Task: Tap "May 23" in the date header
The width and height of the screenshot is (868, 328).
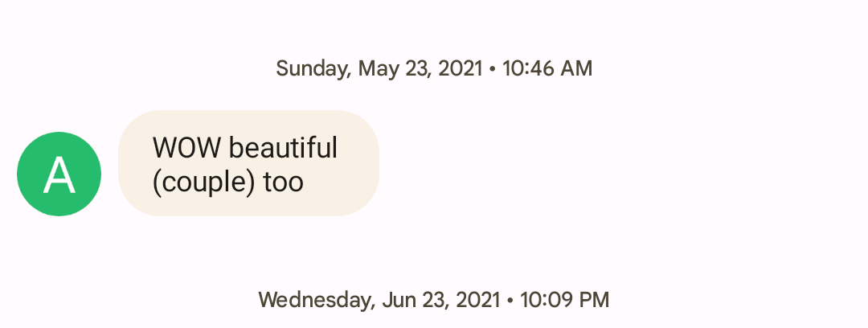Action: pos(395,68)
